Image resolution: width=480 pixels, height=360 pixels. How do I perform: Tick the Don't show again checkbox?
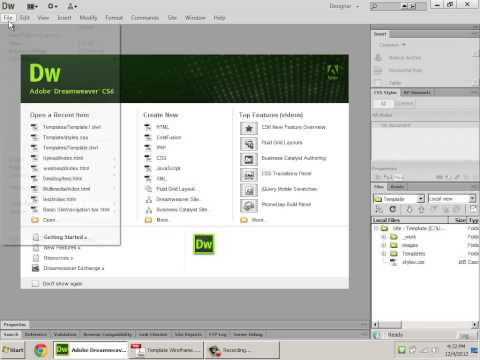tap(35, 284)
